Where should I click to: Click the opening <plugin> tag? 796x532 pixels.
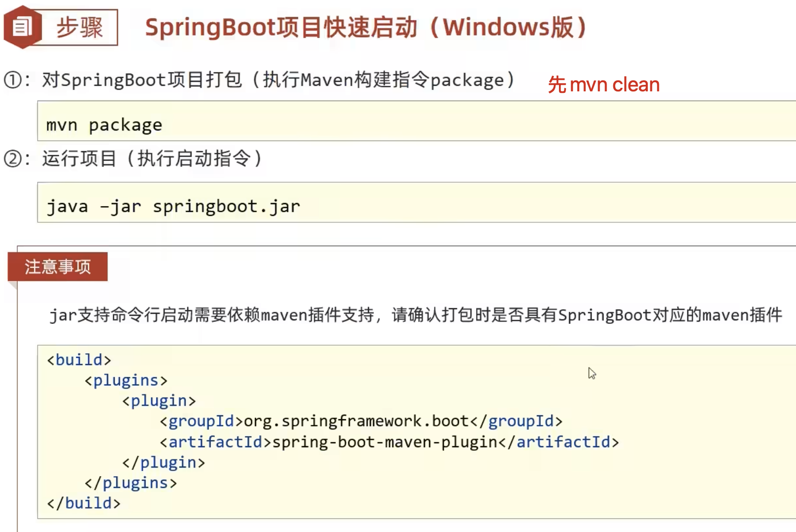pyautogui.click(x=159, y=401)
